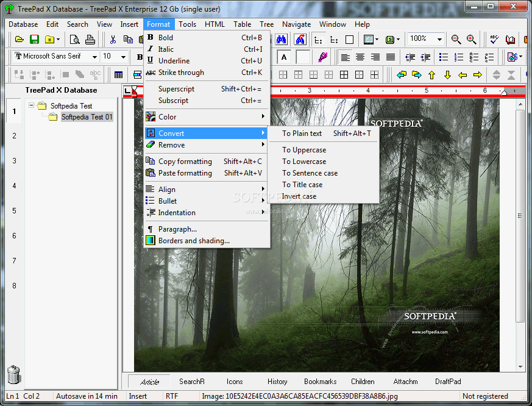Click the pink highlighter icon
This screenshot has width=532, height=406.
[322, 57]
